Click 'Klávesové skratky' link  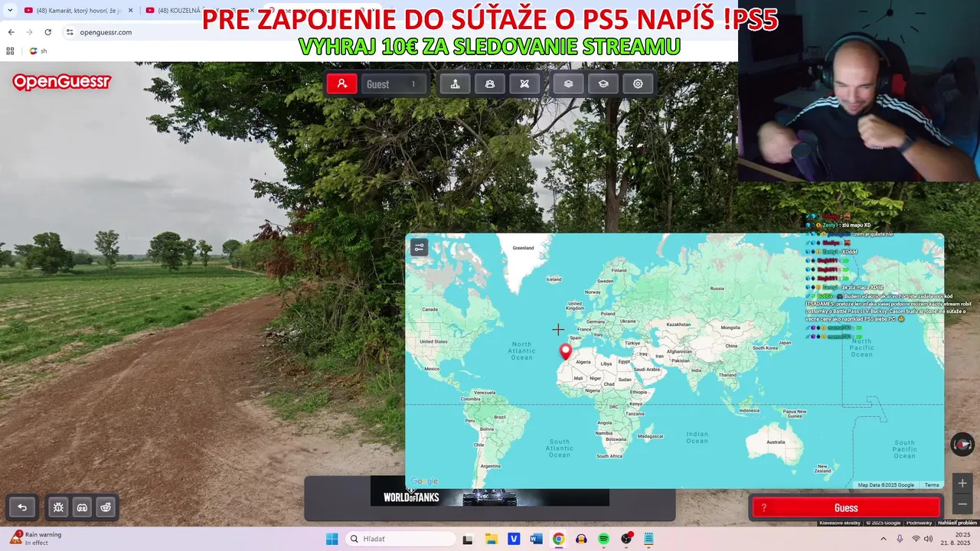[840, 523]
